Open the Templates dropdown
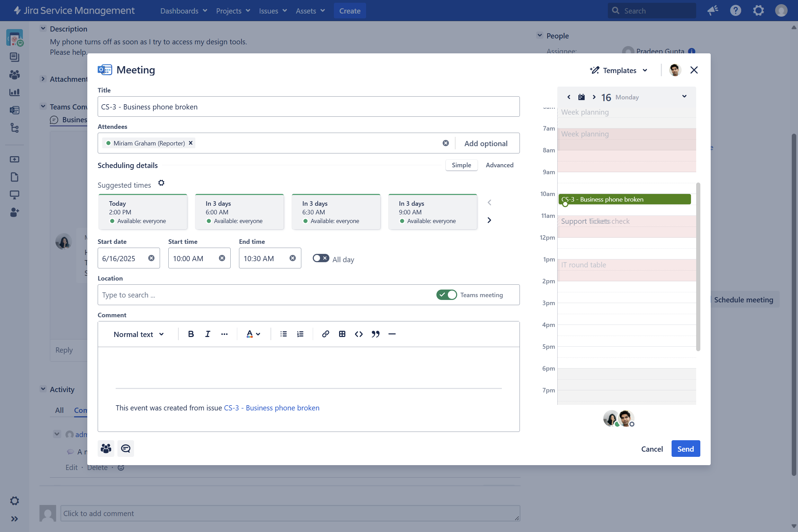The height and width of the screenshot is (532, 798). coord(619,70)
